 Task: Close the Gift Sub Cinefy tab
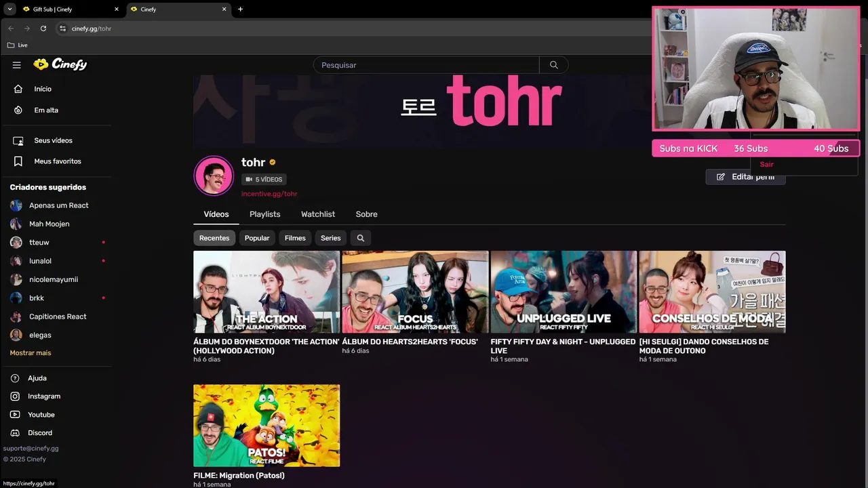(117, 9)
